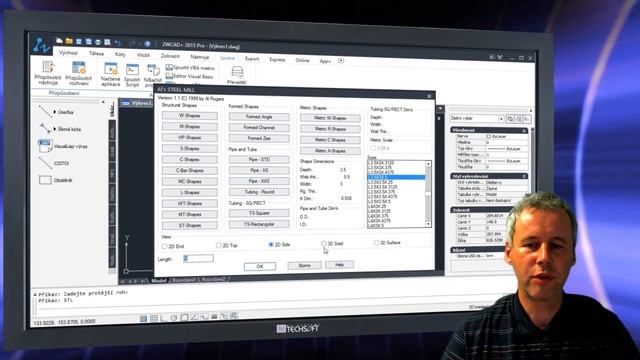Toggle the grid icon in status bar
This screenshot has height=360, width=640.
pyautogui.click(x=153, y=318)
